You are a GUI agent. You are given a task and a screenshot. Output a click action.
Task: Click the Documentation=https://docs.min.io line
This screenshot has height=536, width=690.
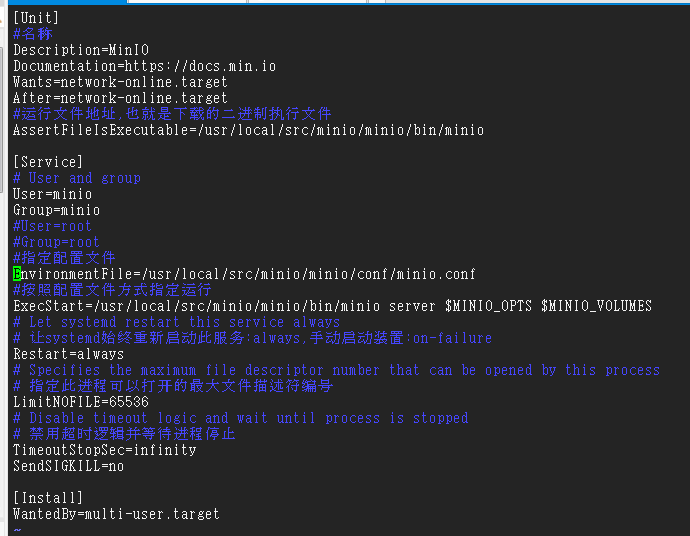click(x=144, y=66)
